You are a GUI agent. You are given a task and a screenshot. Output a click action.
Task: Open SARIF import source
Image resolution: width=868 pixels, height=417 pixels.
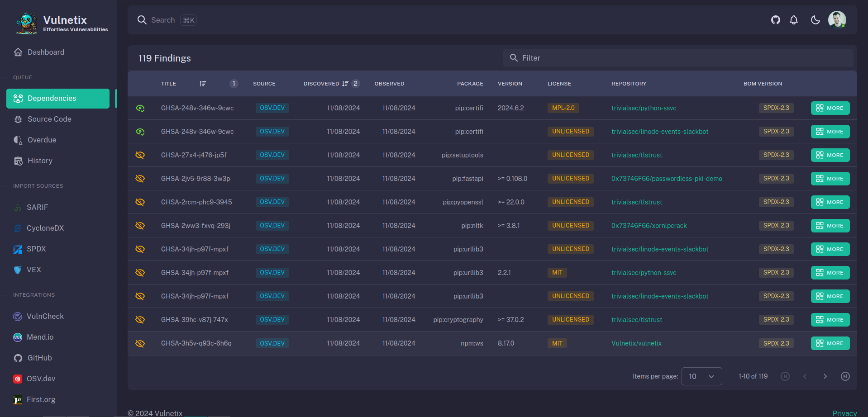(x=58, y=207)
